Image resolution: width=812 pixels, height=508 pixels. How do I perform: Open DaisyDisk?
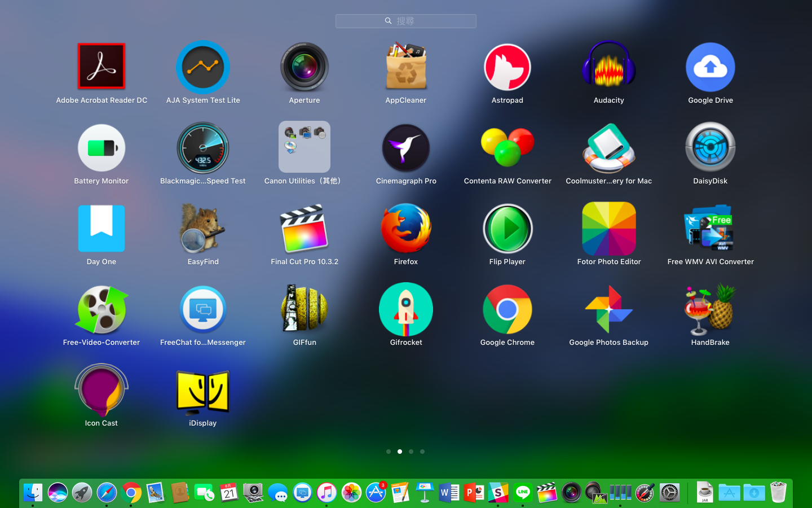[710, 148]
